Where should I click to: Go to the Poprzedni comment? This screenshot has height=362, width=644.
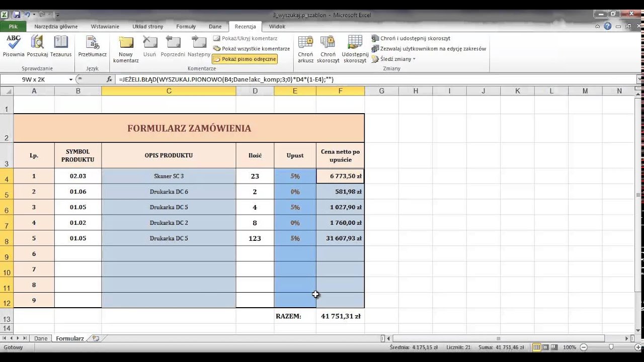pos(173,46)
